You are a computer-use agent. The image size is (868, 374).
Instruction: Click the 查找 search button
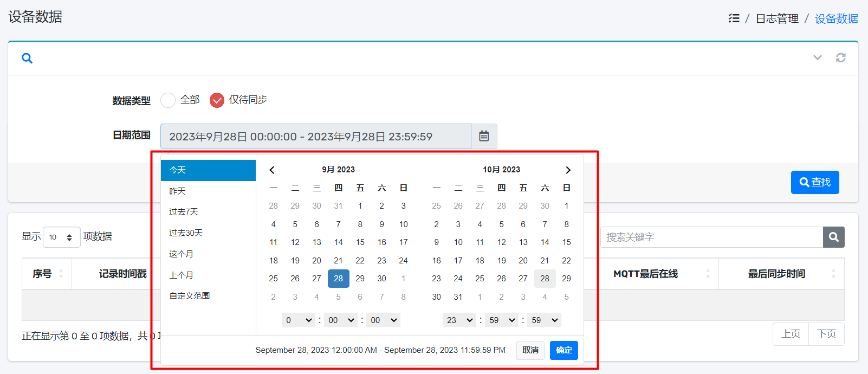coord(814,182)
